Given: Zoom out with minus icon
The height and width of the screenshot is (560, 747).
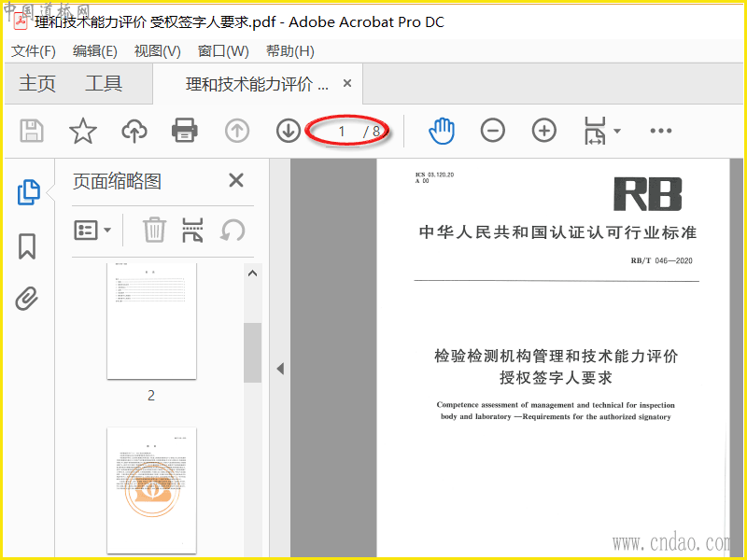Looking at the screenshot, I should tap(493, 131).
